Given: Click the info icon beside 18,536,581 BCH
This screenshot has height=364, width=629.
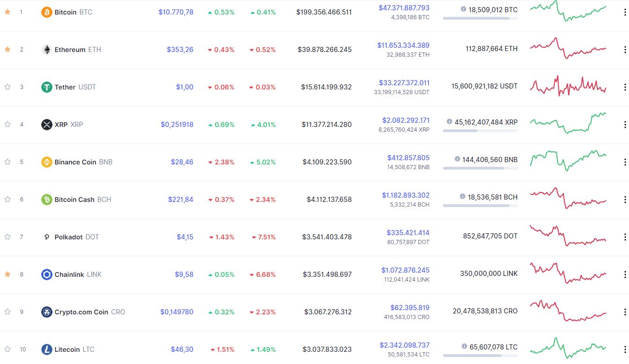Looking at the screenshot, I should tap(463, 196).
